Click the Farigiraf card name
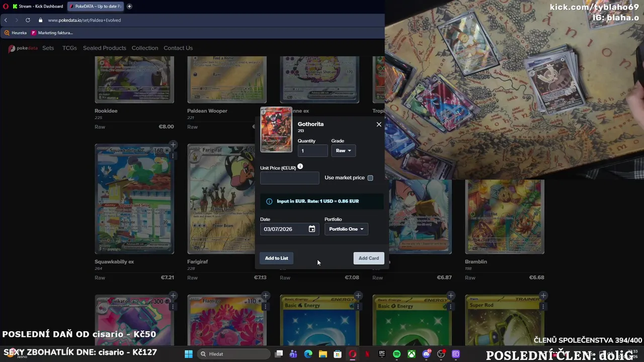 (197, 262)
